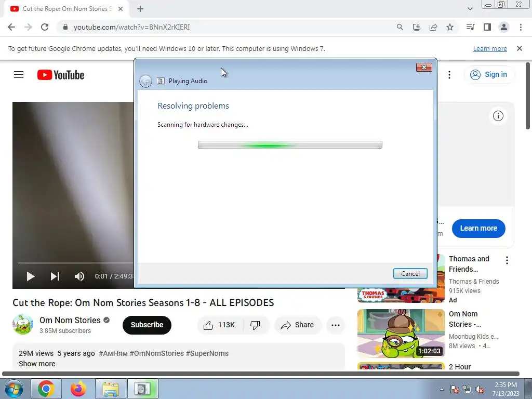Open the Chrome three-dot menu
532x399 pixels.
(521, 27)
